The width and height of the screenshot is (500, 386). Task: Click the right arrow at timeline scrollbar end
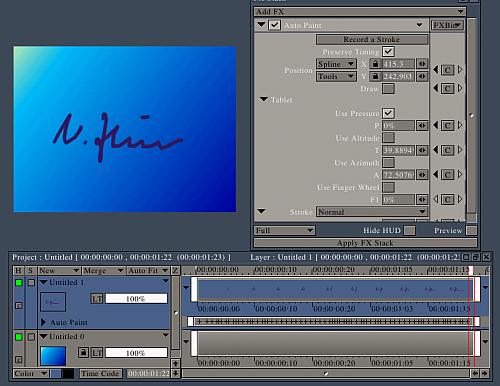[484, 373]
